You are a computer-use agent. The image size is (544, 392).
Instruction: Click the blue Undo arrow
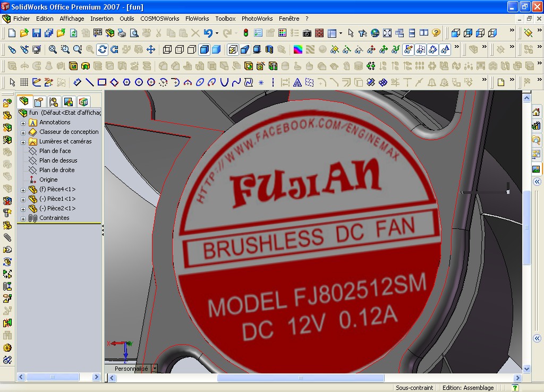coord(208,33)
